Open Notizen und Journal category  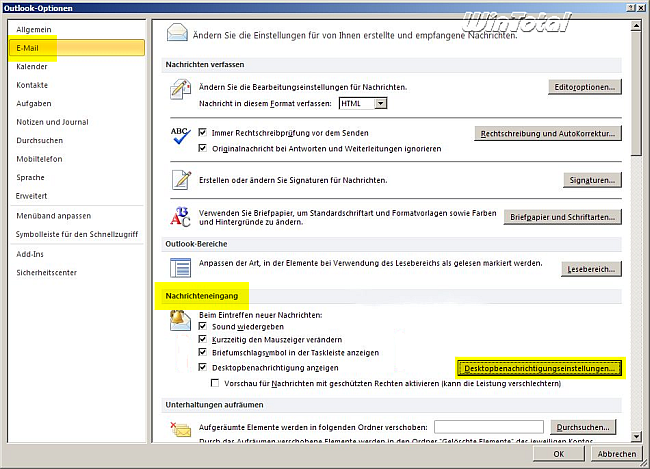pyautogui.click(x=77, y=122)
